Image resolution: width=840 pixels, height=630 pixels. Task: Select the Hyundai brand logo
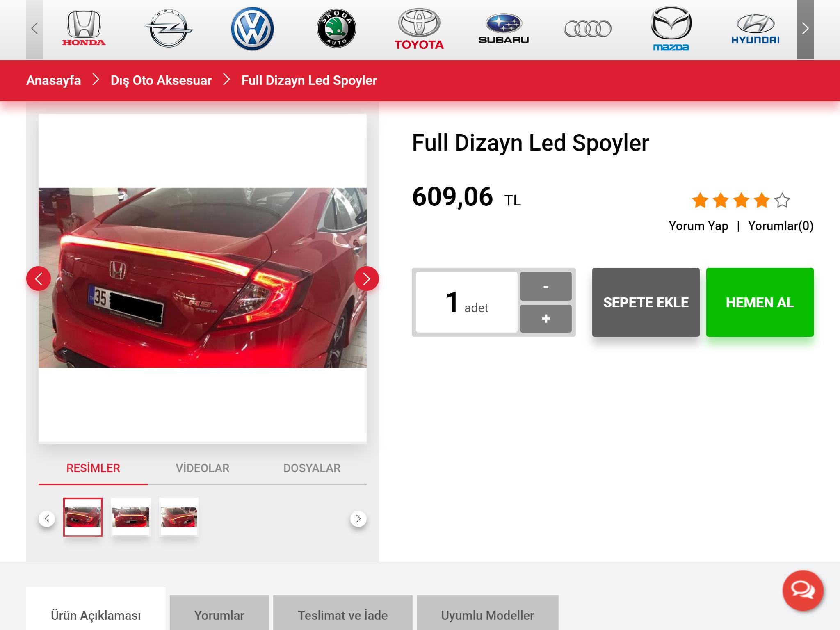pyautogui.click(x=756, y=29)
